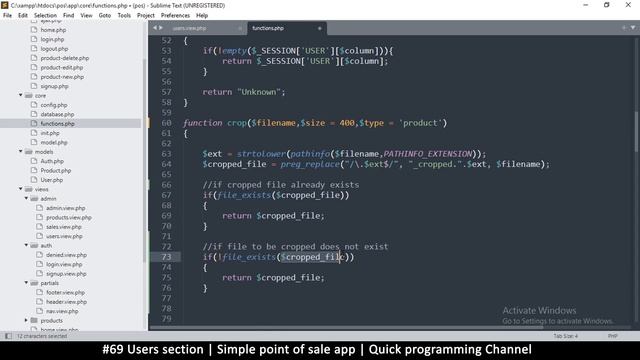
Task: Open the Tools menu
Action: (124, 16)
